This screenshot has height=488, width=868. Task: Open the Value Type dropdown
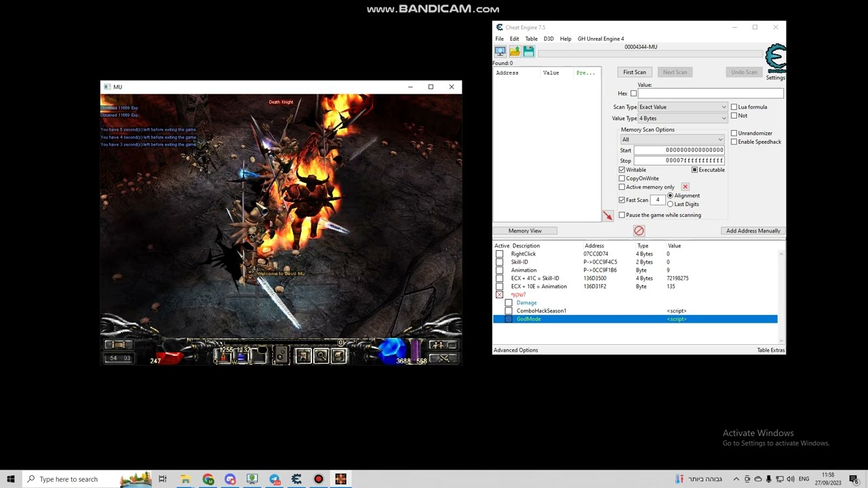(682, 119)
